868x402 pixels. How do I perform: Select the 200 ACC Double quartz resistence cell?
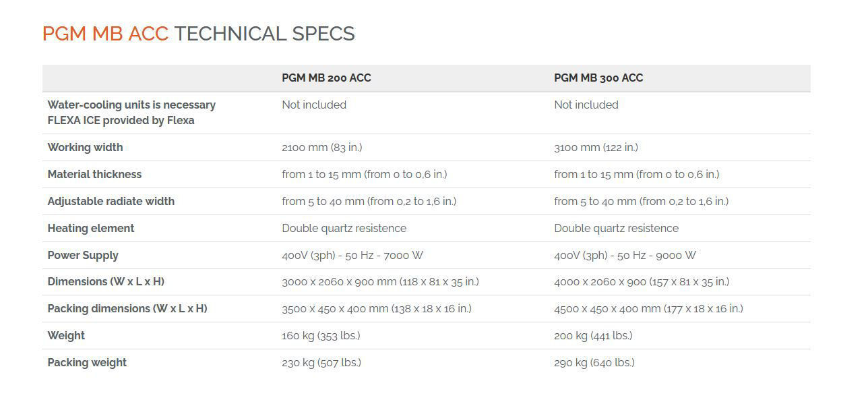pos(344,228)
